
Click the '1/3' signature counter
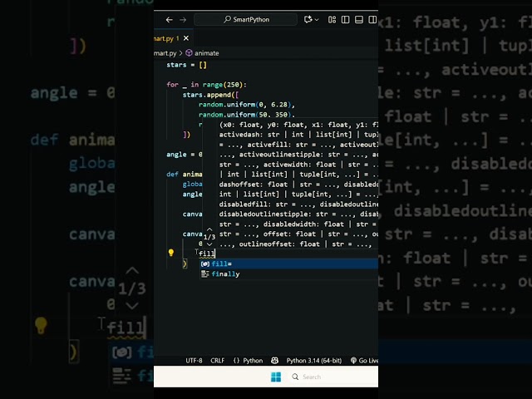pyautogui.click(x=209, y=237)
